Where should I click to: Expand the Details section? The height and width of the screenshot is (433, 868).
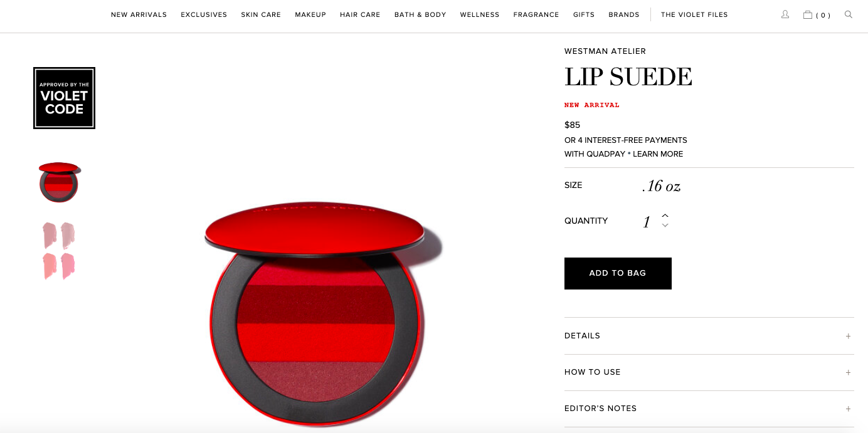click(709, 336)
